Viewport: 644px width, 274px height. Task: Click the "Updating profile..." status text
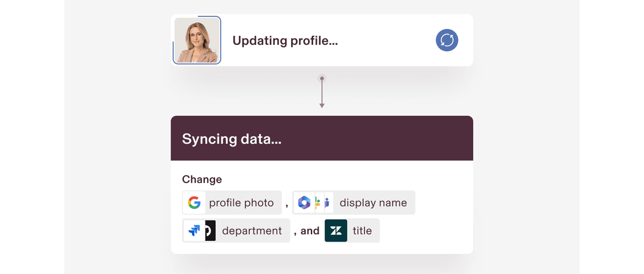285,41
